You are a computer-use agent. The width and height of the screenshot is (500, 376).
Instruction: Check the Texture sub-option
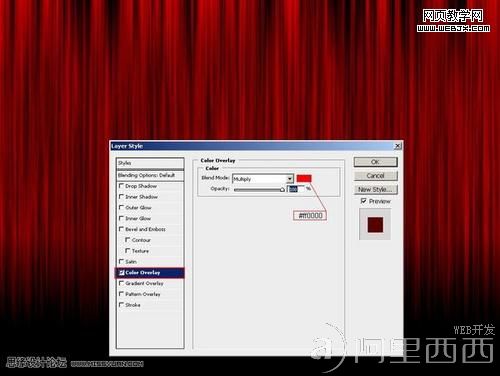pyautogui.click(x=127, y=250)
